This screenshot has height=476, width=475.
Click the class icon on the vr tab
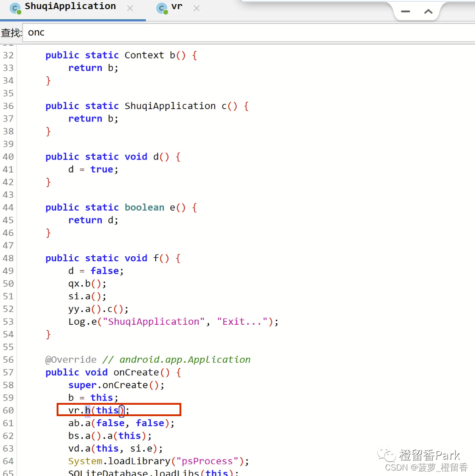pyautogui.click(x=161, y=8)
